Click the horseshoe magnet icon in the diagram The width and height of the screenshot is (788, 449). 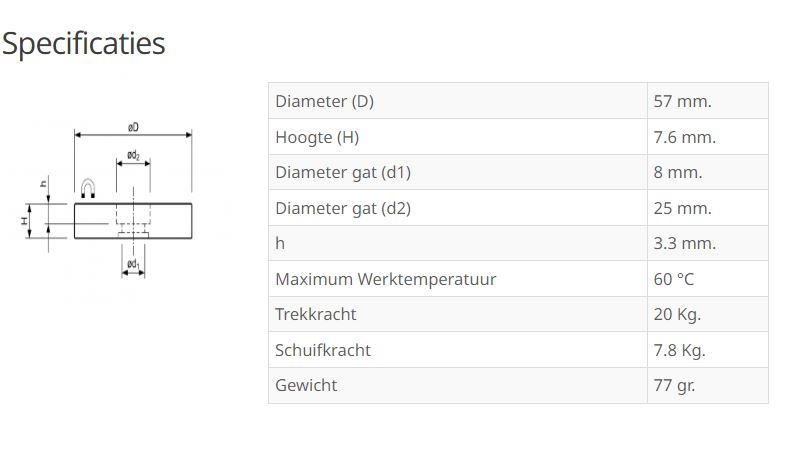(89, 187)
